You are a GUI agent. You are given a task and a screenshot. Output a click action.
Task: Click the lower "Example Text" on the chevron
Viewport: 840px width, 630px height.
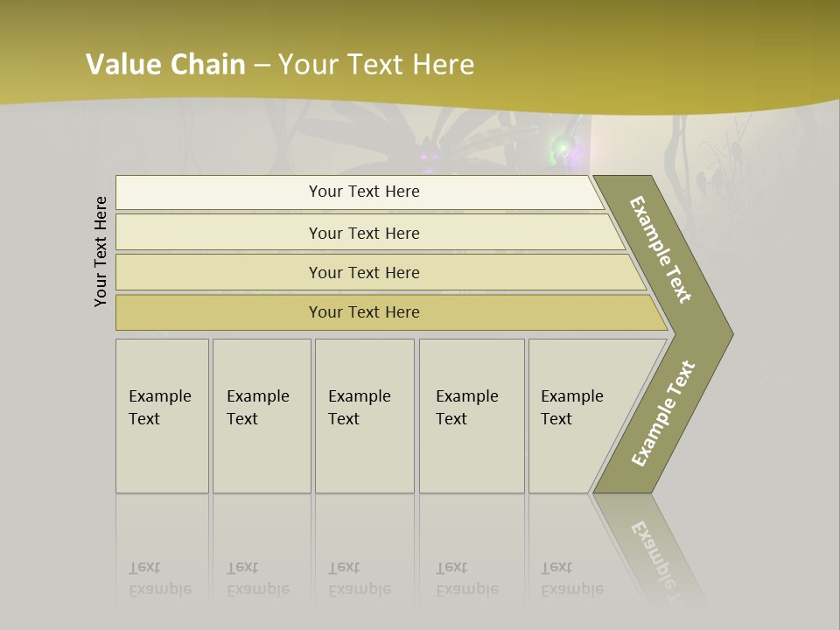662,414
